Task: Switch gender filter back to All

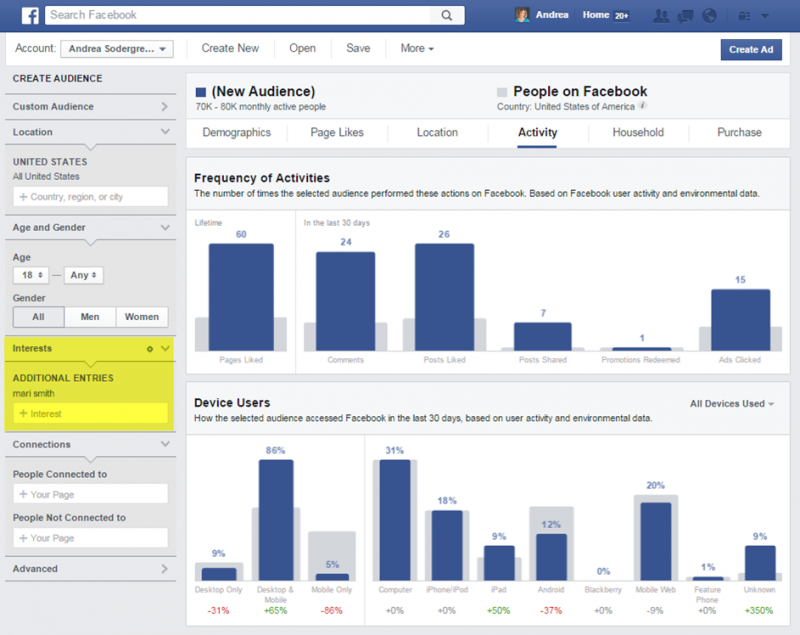Action: 38,316
